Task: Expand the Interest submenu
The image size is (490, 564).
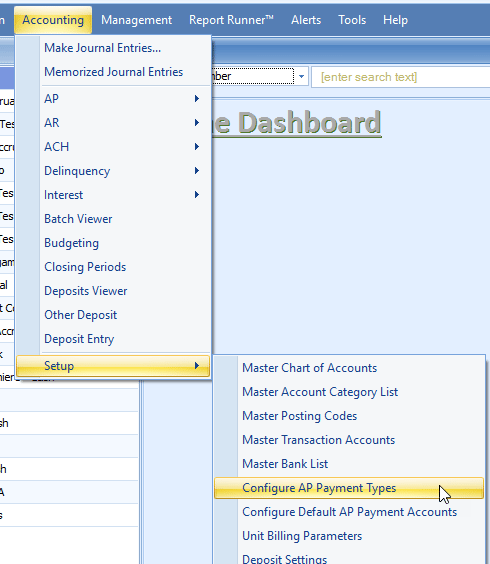Action: click(113, 195)
